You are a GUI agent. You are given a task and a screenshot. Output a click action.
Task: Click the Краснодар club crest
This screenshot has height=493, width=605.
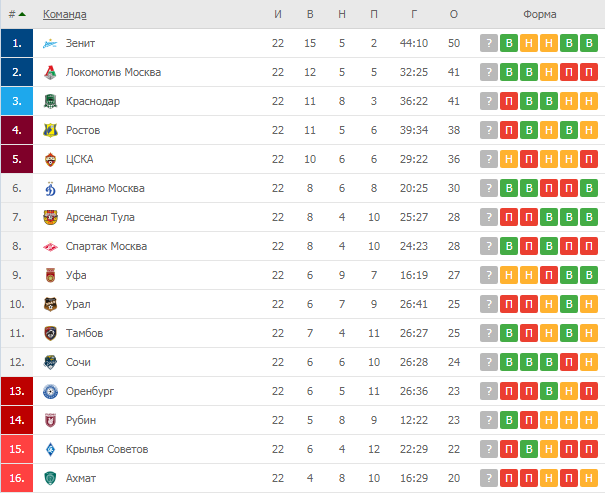[50, 101]
